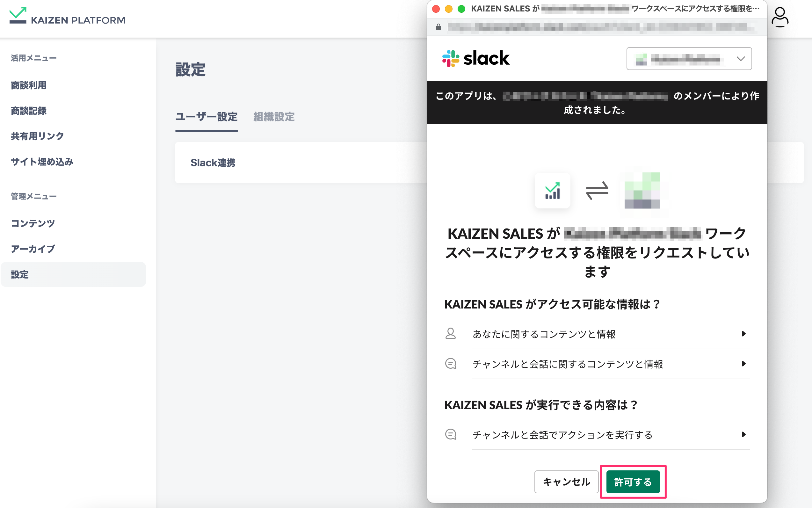Open the user account profile icon
Screen dimensions: 812x508
[x=779, y=17]
